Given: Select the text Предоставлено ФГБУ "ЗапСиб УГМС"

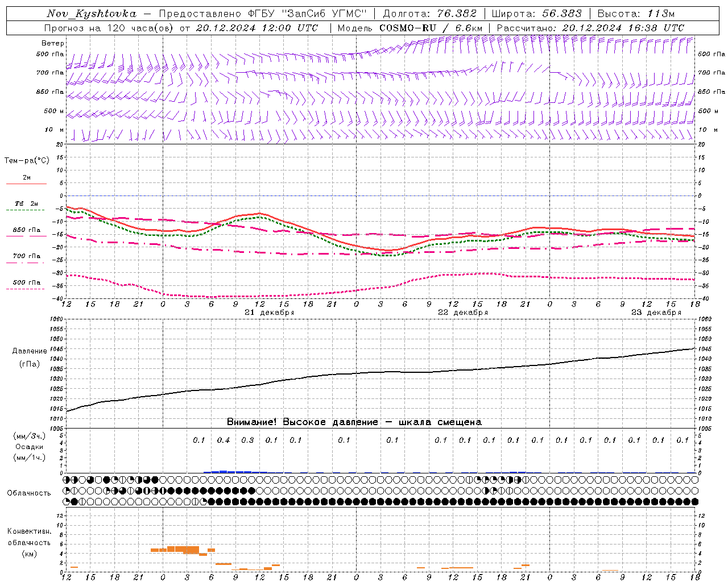Looking at the screenshot, I should (263, 14).
